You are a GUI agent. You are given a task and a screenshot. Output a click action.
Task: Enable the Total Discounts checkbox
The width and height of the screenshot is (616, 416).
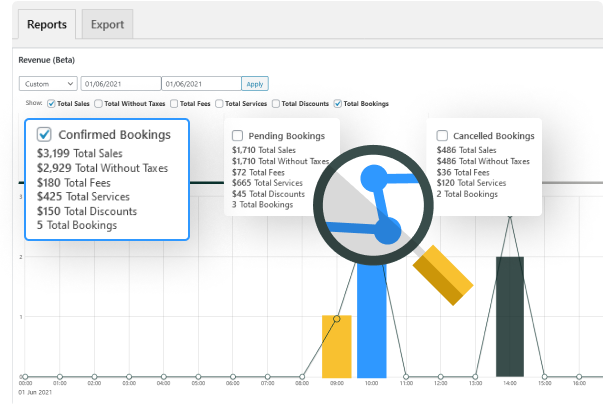[x=276, y=104]
